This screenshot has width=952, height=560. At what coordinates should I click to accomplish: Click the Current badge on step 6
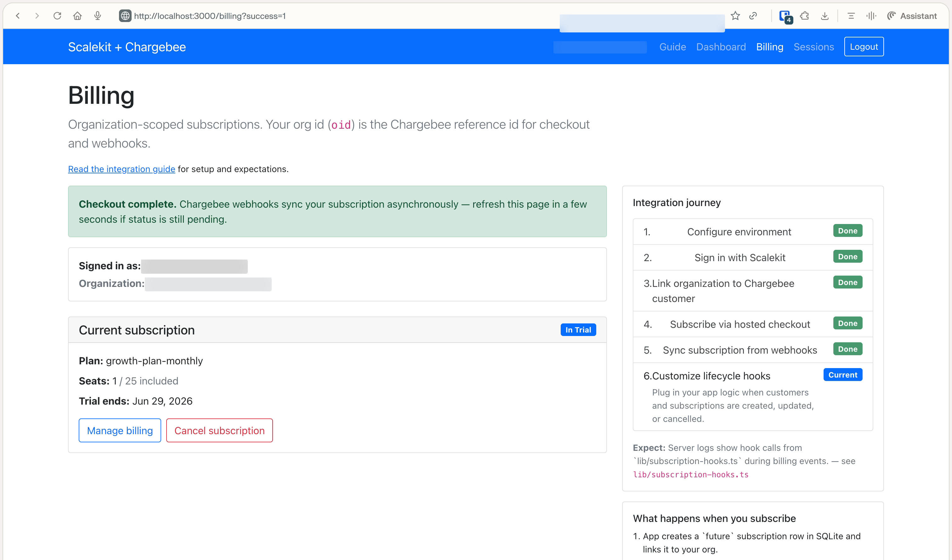pos(843,375)
